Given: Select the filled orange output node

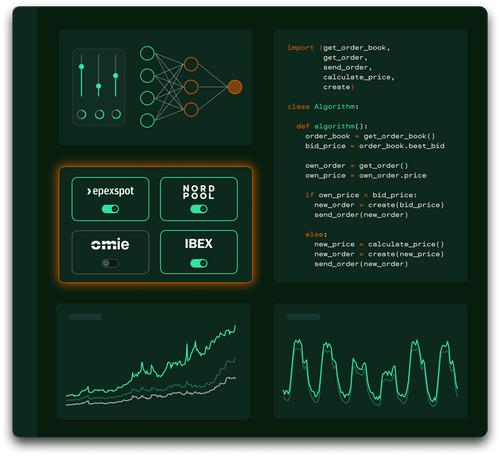Looking at the screenshot, I should click(235, 87).
